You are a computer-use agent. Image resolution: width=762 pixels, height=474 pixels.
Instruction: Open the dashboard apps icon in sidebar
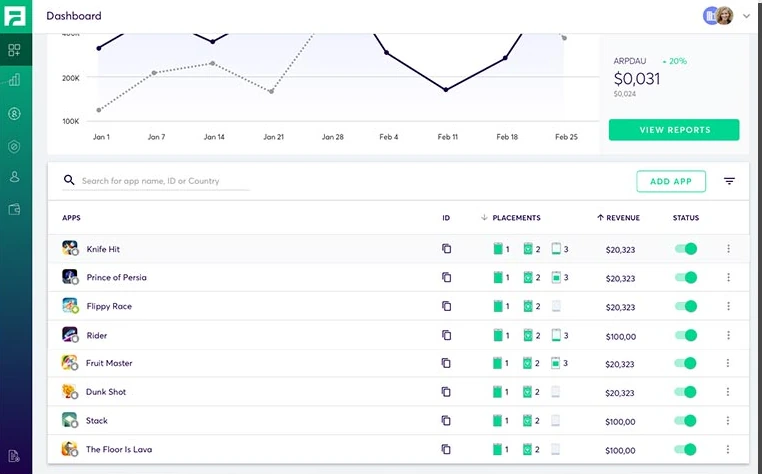(15, 50)
